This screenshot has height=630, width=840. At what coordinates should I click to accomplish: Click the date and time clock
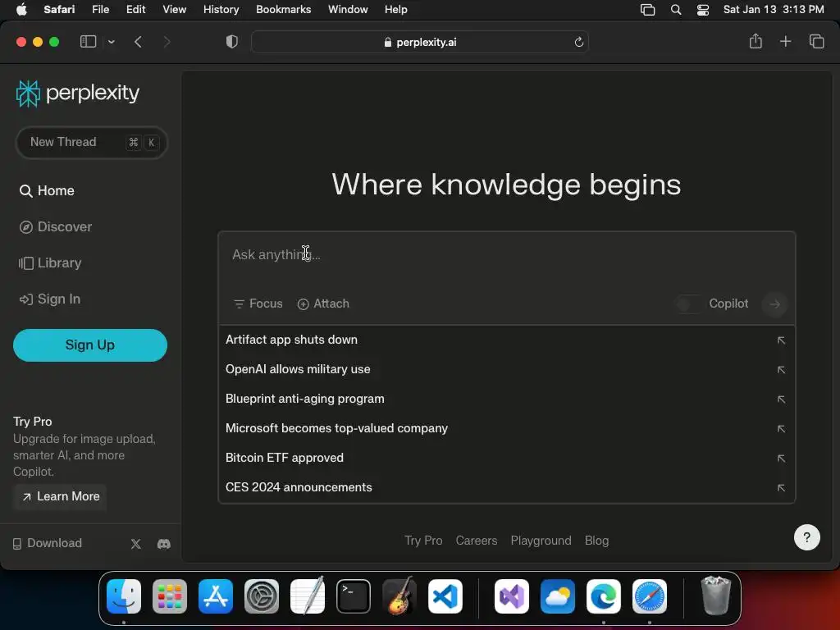click(x=774, y=10)
